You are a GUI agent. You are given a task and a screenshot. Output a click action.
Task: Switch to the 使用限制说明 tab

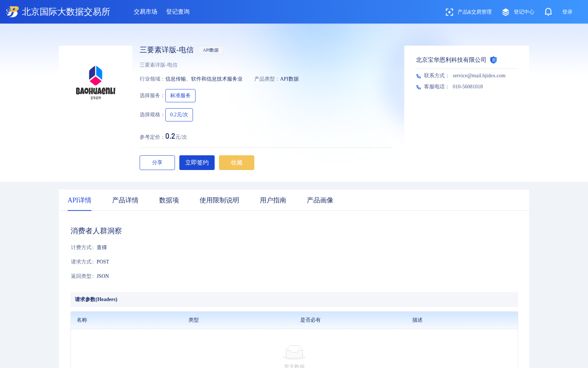pyautogui.click(x=219, y=200)
